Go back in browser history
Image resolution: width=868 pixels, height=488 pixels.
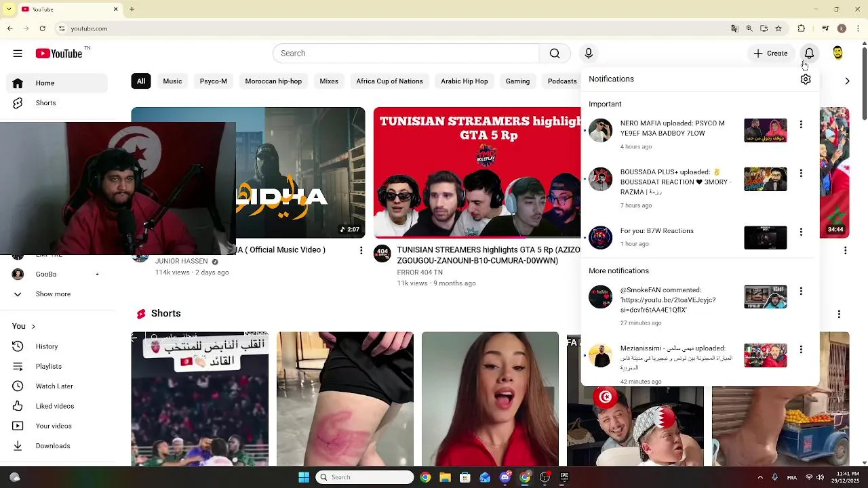click(9, 28)
